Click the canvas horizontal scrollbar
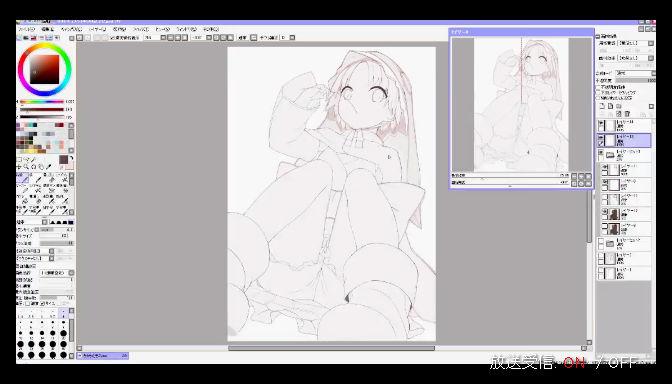 click(331, 348)
